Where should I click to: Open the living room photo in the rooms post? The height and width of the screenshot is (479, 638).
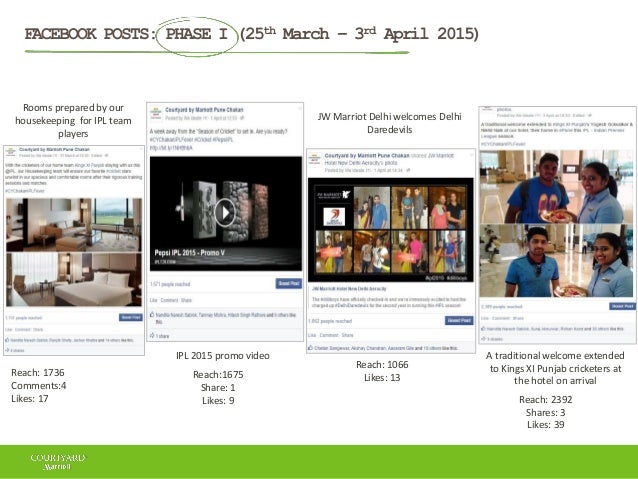(x=74, y=225)
